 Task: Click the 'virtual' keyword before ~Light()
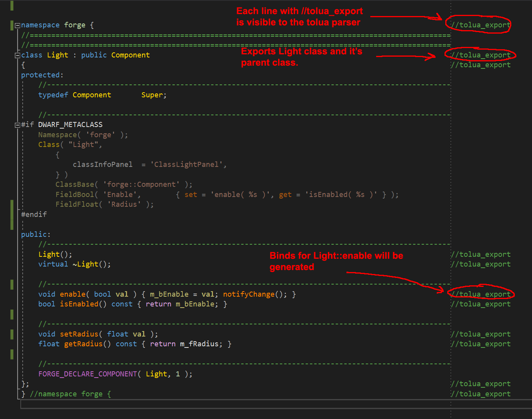pyautogui.click(x=53, y=264)
